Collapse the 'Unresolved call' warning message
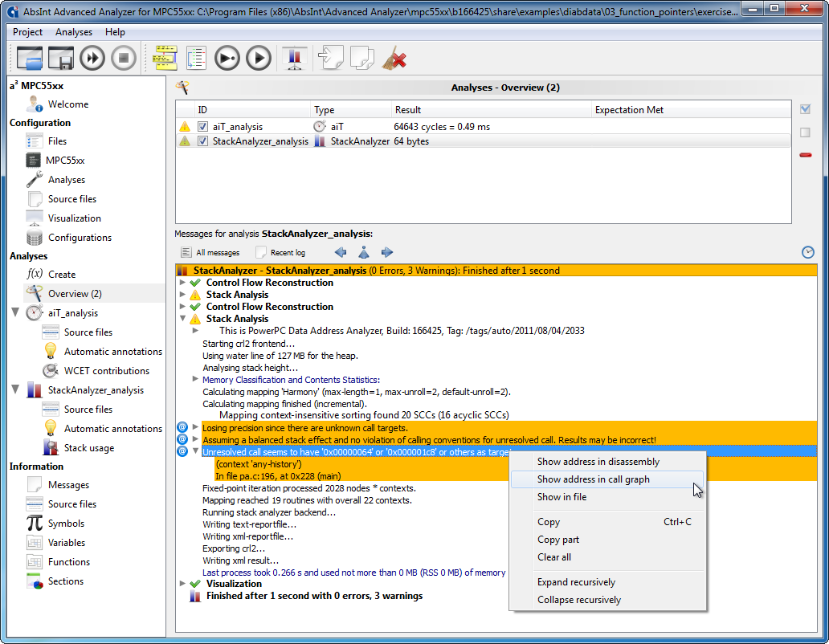The image size is (829, 644). pos(195,451)
